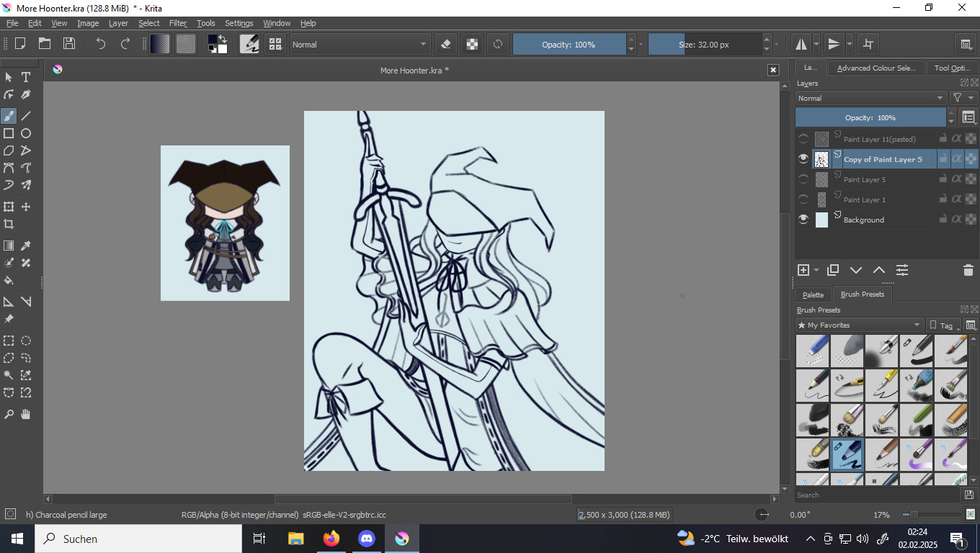Viewport: 980px width, 553px height.
Task: Select the Colour Sampler eyedropper tool
Action: click(x=26, y=246)
